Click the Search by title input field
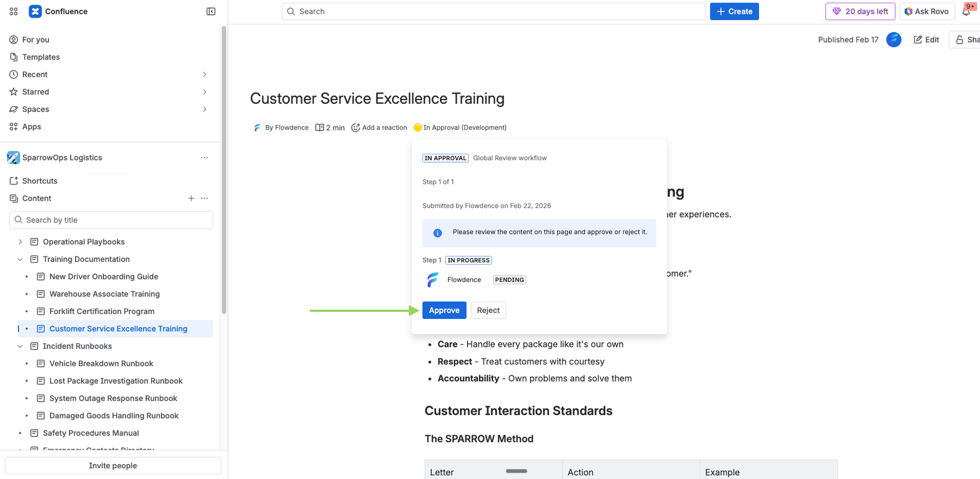Viewport: 980px width, 479px height. pos(110,220)
